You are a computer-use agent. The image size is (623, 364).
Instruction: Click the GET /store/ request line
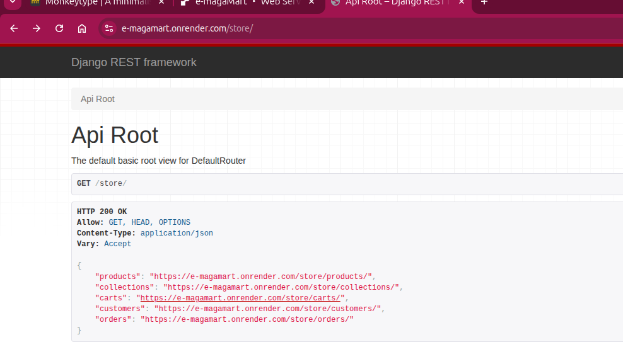coord(102,183)
